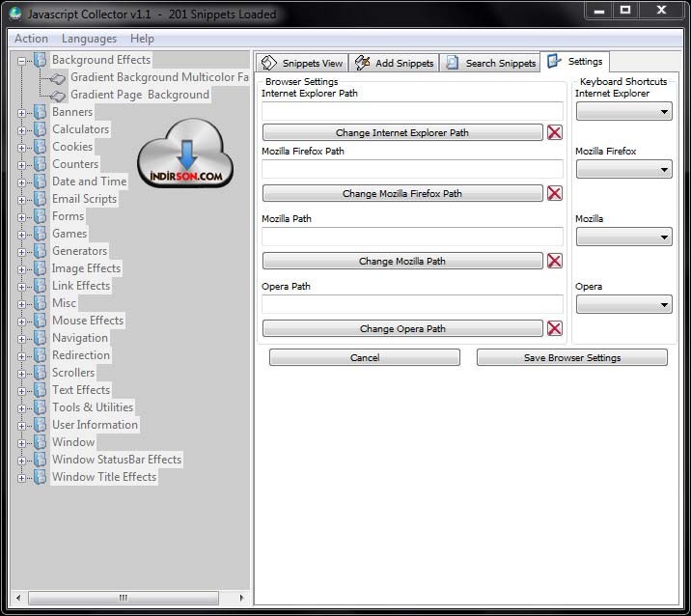Click the Search Snippets tab magnifier icon

click(x=453, y=63)
